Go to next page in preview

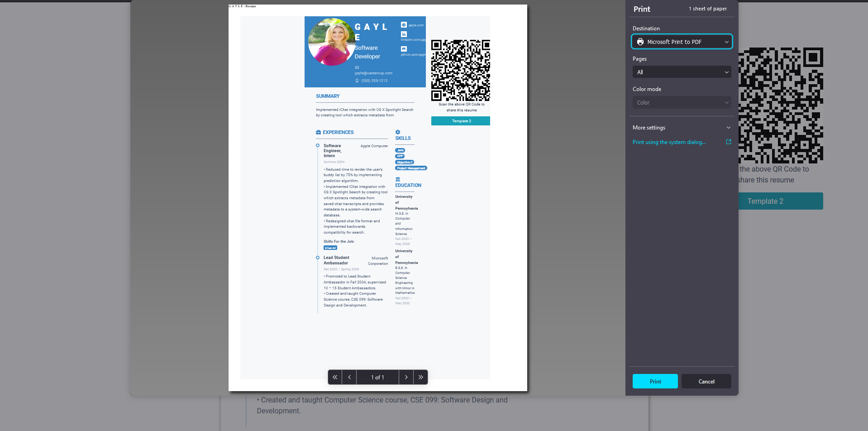pyautogui.click(x=406, y=377)
